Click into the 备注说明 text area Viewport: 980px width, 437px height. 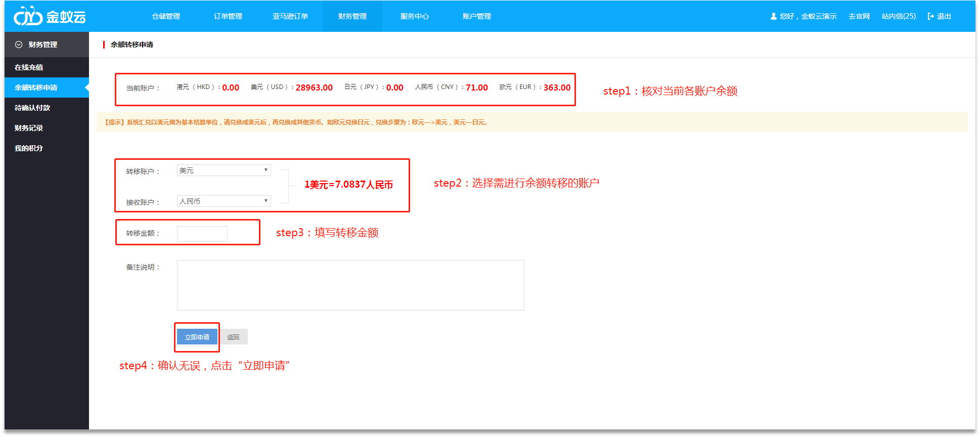click(350, 285)
